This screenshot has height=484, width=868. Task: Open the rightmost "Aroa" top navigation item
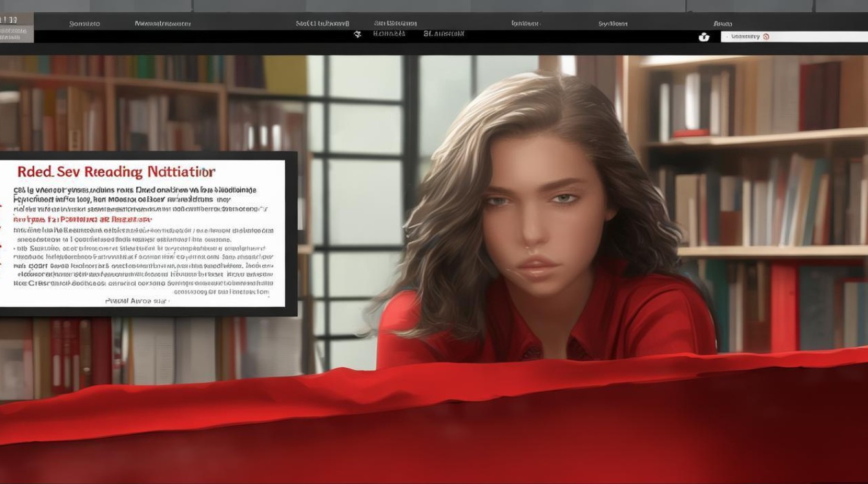722,23
